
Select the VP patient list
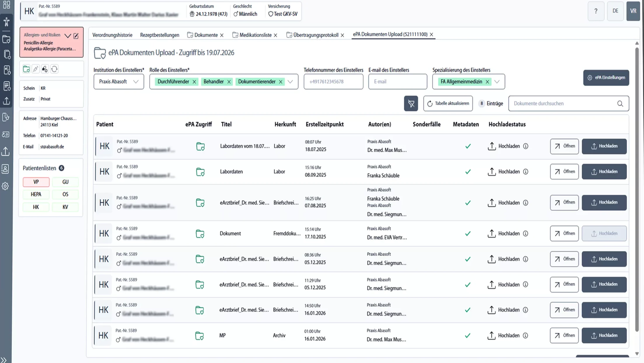pos(36,182)
